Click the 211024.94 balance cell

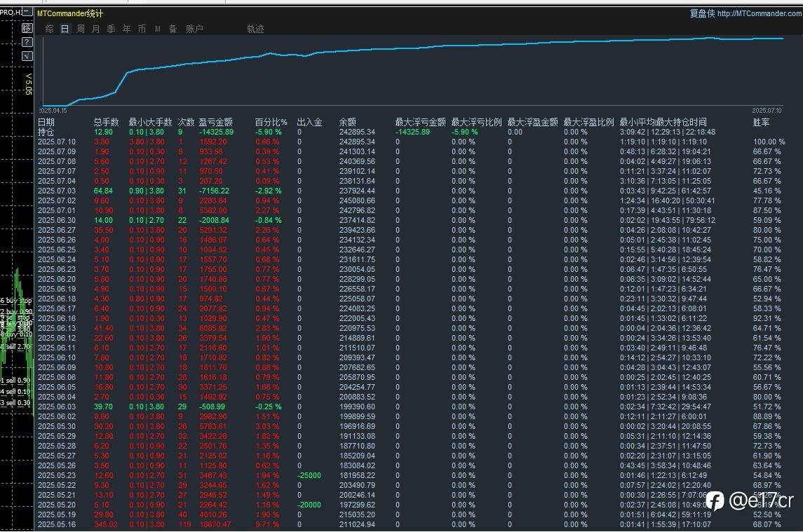click(357, 524)
